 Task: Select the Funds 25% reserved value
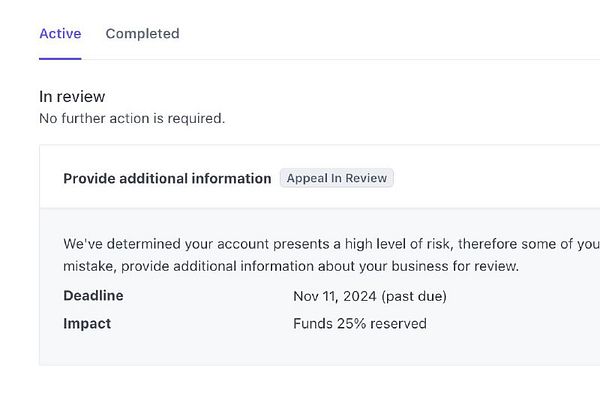coord(360,324)
